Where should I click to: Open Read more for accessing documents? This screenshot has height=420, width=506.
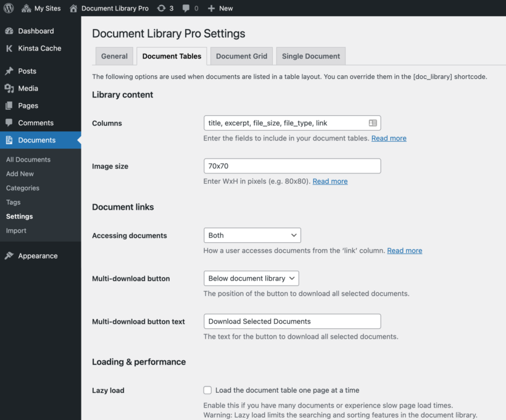click(x=404, y=250)
